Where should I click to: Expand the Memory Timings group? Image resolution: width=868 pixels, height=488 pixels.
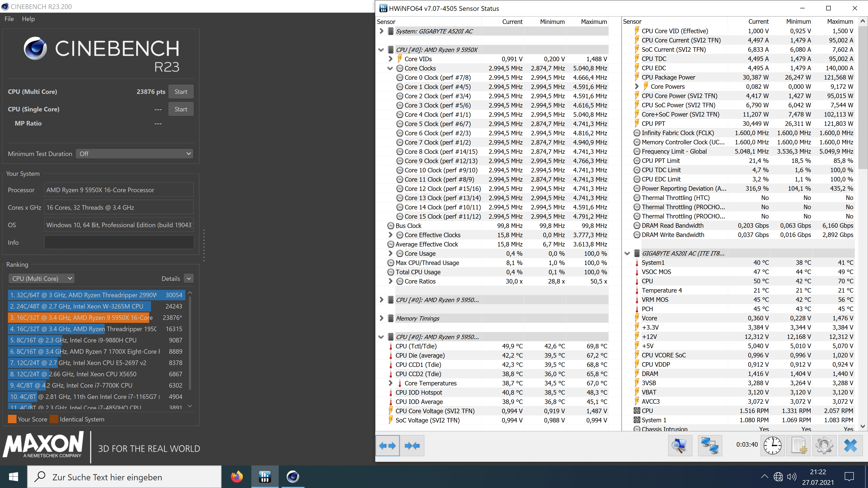click(381, 318)
